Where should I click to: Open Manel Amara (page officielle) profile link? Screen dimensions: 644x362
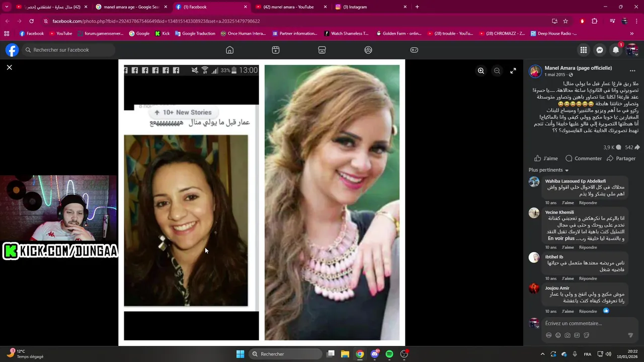[x=578, y=68]
